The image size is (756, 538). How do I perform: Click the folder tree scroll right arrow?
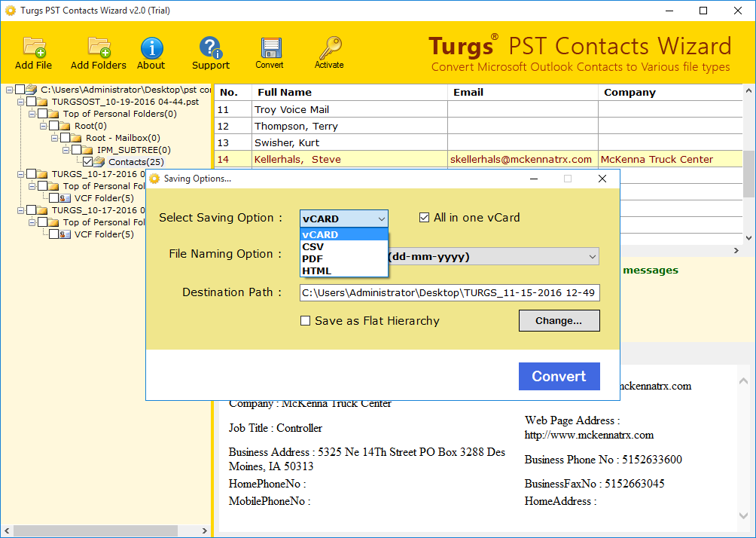pos(205,530)
